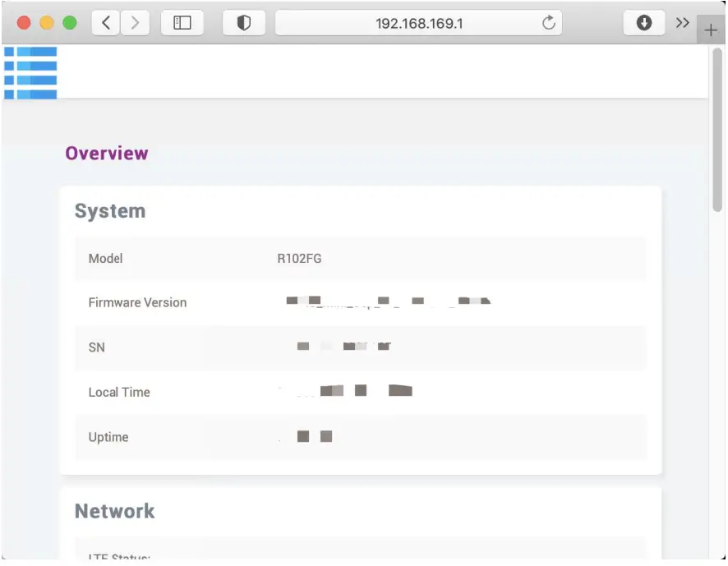Click the Network section heading

point(115,511)
